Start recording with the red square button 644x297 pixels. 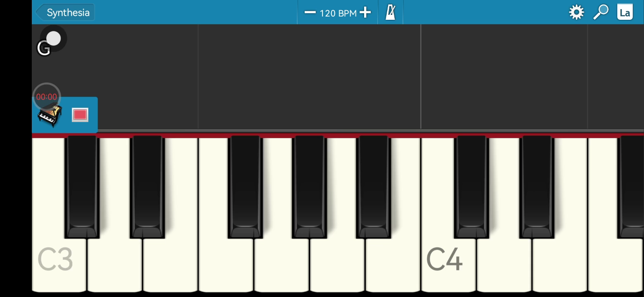tap(80, 115)
